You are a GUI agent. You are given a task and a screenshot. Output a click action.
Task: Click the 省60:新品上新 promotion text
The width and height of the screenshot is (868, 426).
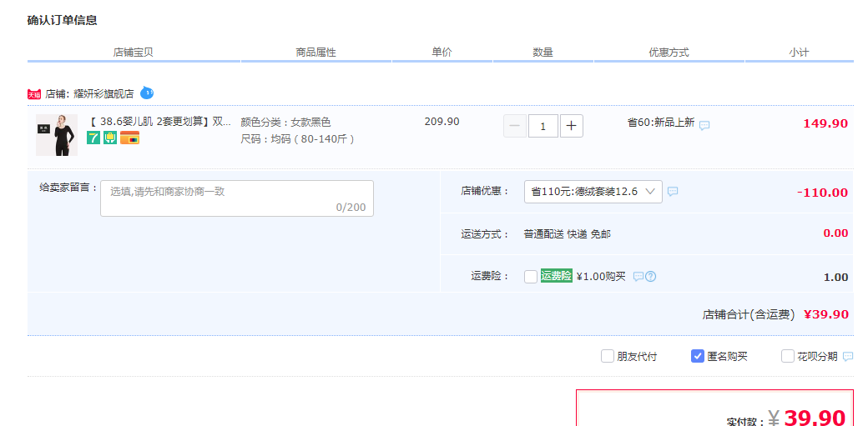click(661, 123)
